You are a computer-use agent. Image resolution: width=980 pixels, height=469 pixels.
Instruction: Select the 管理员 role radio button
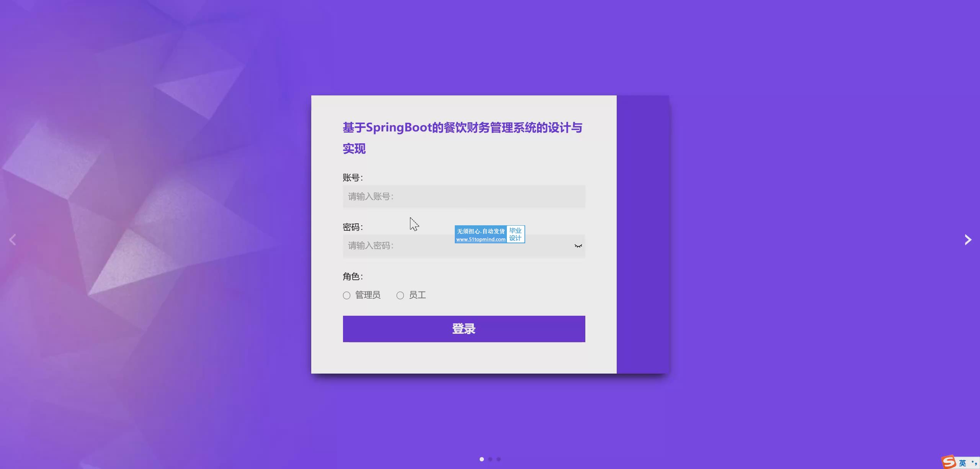(x=347, y=295)
